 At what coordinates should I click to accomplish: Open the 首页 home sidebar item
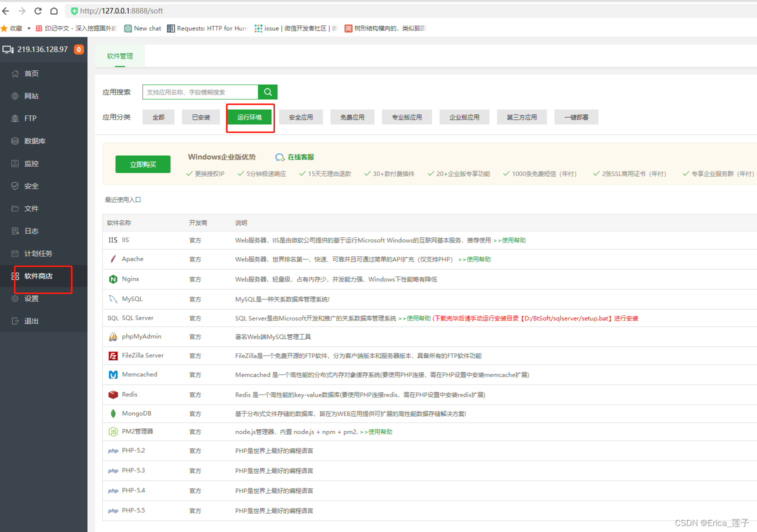(x=43, y=73)
